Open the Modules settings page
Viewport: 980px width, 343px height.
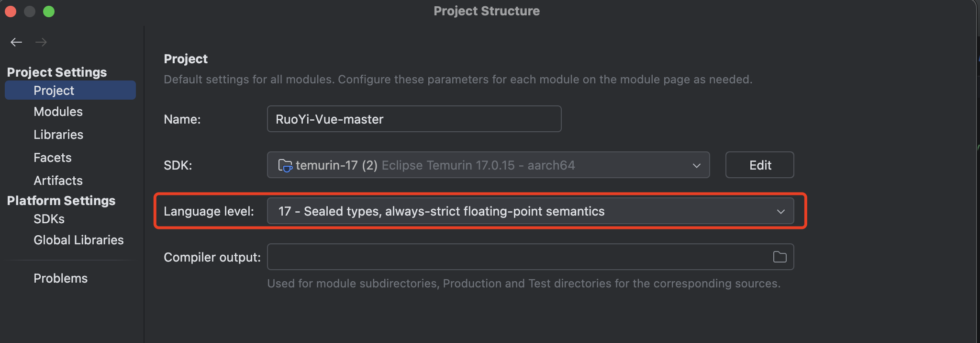coord(58,112)
